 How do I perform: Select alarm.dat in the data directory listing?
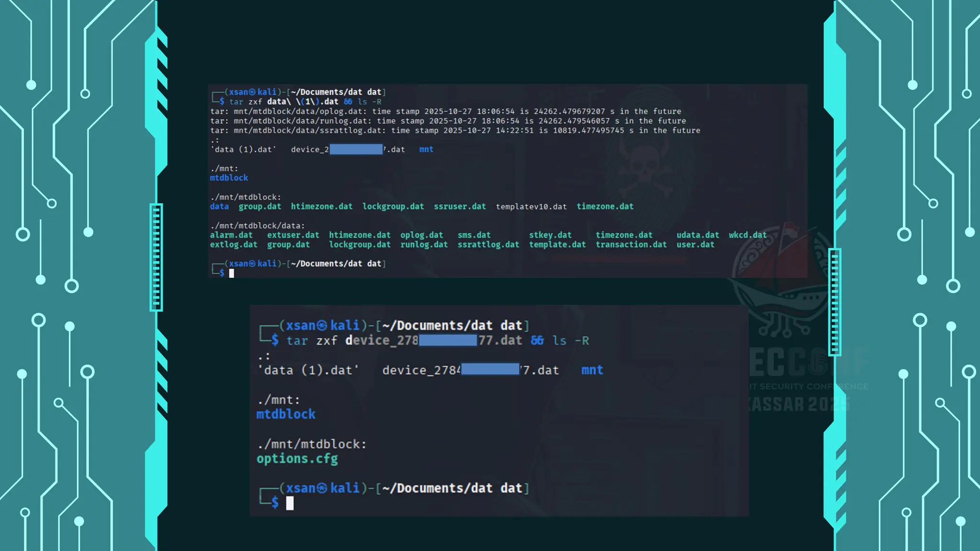click(231, 235)
